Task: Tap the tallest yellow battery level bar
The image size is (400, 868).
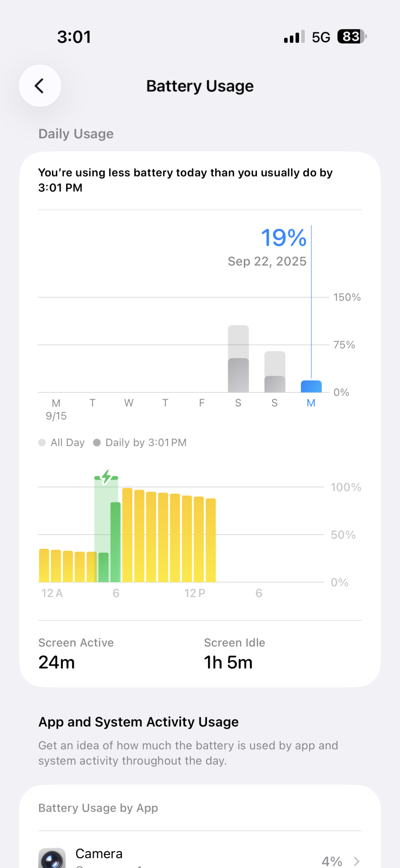Action: tap(127, 535)
